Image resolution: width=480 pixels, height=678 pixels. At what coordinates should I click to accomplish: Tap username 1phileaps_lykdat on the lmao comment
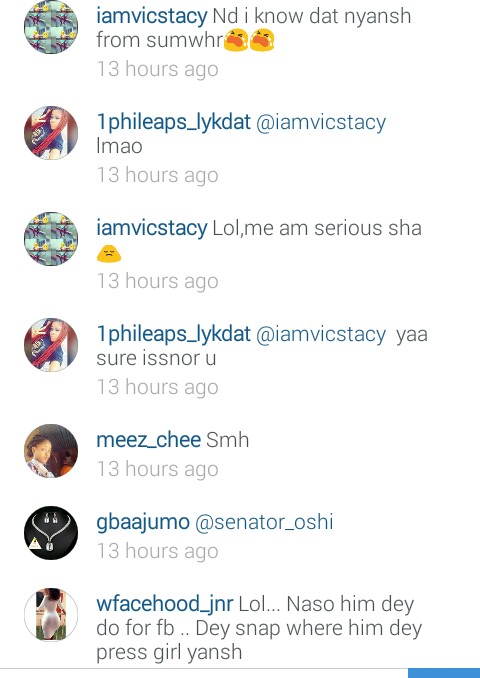pos(173,122)
